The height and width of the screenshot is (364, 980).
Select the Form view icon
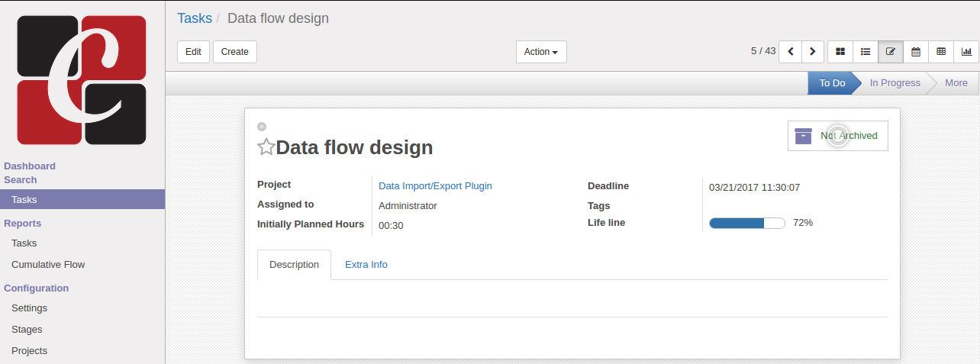click(x=891, y=52)
